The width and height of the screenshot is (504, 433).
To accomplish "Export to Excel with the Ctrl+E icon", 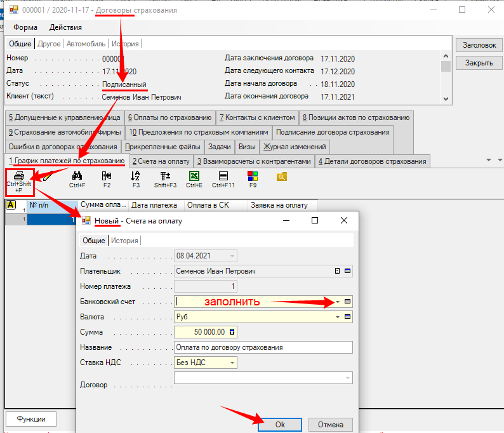I will click(194, 175).
